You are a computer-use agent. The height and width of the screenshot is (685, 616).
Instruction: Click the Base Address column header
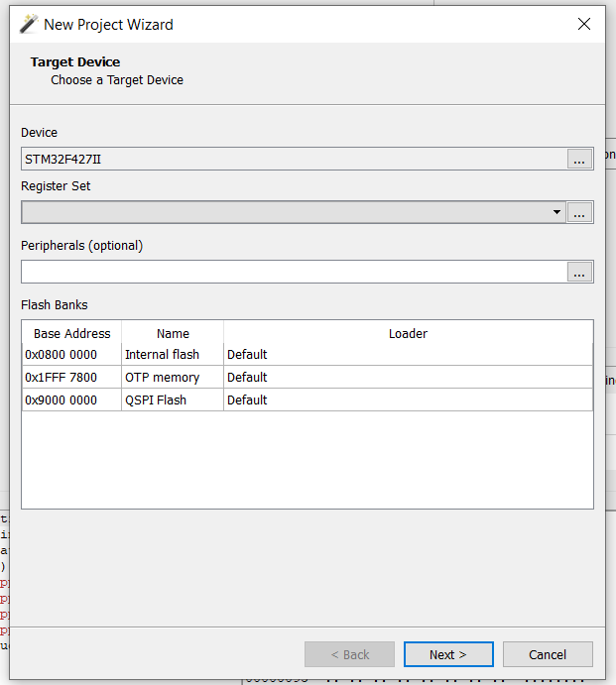point(71,333)
